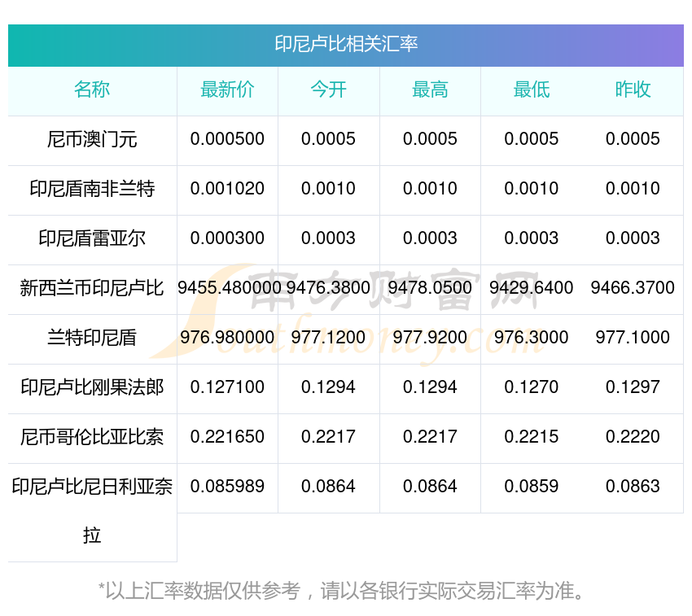This screenshot has width=692, height=616.
Task: Click the 0.085989 latest price cell
Action: (x=227, y=487)
